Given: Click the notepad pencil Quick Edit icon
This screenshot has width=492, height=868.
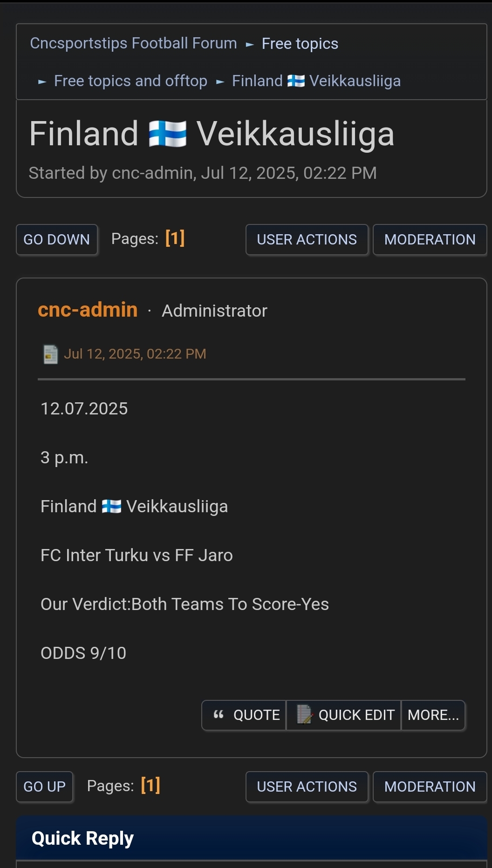Looking at the screenshot, I should pyautogui.click(x=304, y=714).
